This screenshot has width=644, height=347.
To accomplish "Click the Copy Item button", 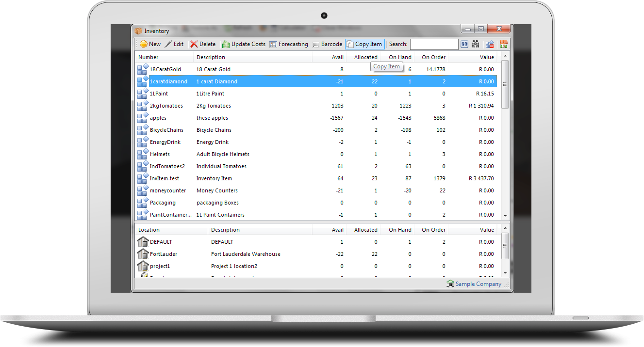I will (364, 44).
